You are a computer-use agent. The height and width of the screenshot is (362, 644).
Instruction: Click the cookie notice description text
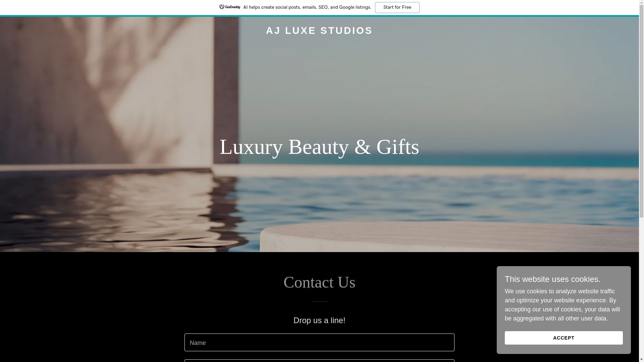(x=562, y=305)
